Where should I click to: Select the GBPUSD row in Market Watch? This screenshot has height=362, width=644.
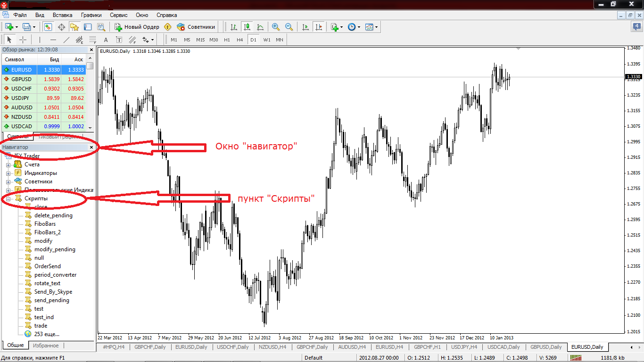[x=43, y=79]
